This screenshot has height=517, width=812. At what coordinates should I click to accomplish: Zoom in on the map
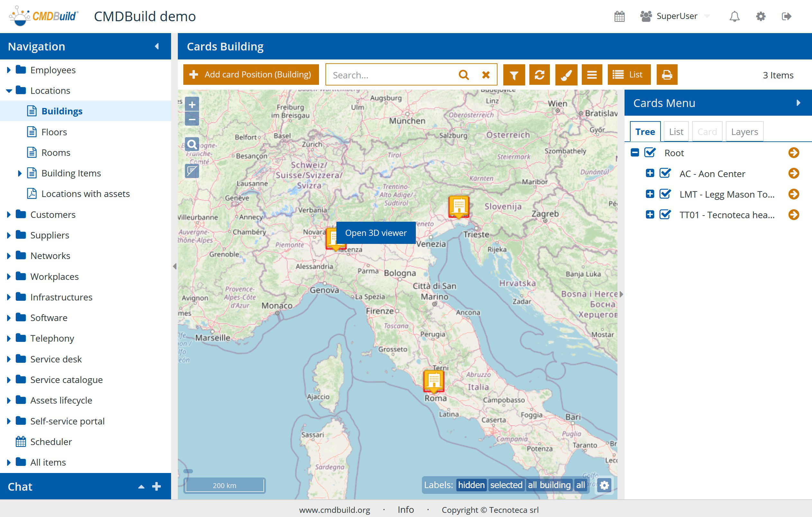192,104
